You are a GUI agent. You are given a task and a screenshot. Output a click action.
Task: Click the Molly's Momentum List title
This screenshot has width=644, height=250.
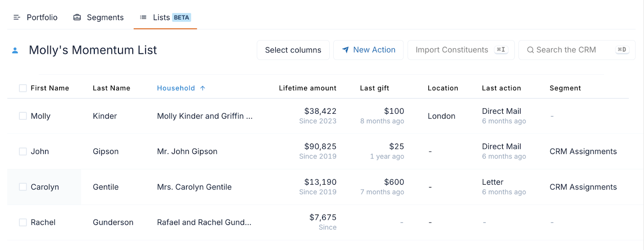(93, 50)
